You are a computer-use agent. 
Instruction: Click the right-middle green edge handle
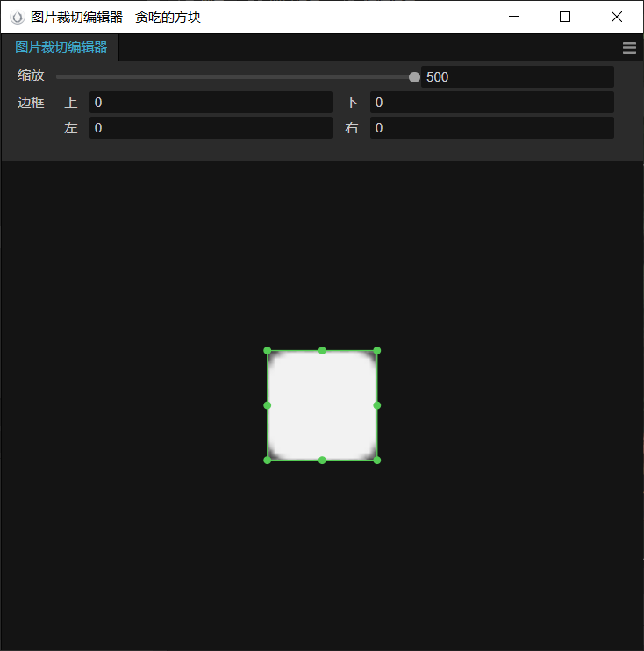click(377, 405)
